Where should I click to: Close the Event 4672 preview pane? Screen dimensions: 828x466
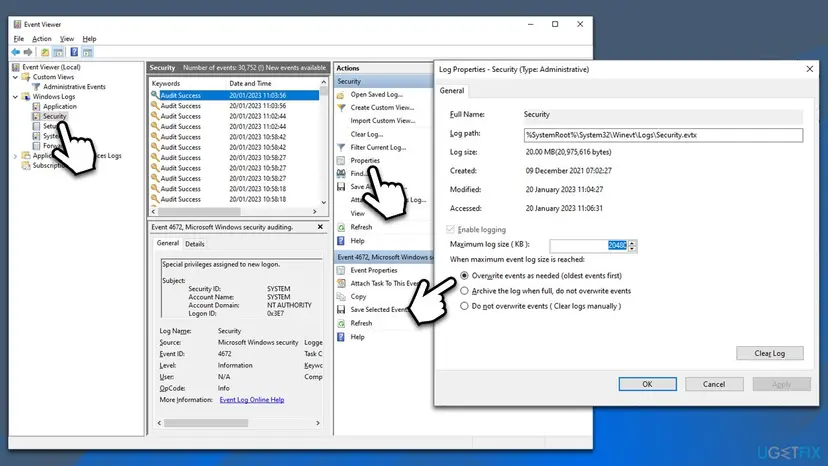click(320, 227)
